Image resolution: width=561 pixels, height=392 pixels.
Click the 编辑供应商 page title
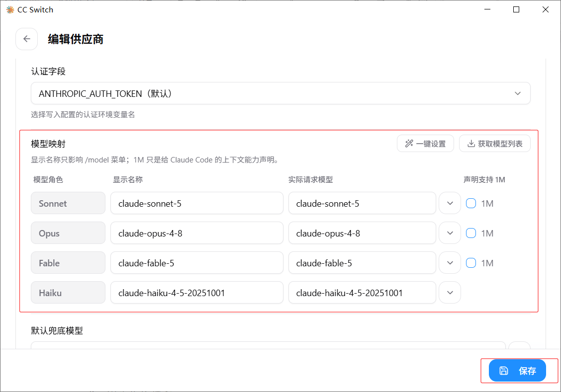point(76,39)
